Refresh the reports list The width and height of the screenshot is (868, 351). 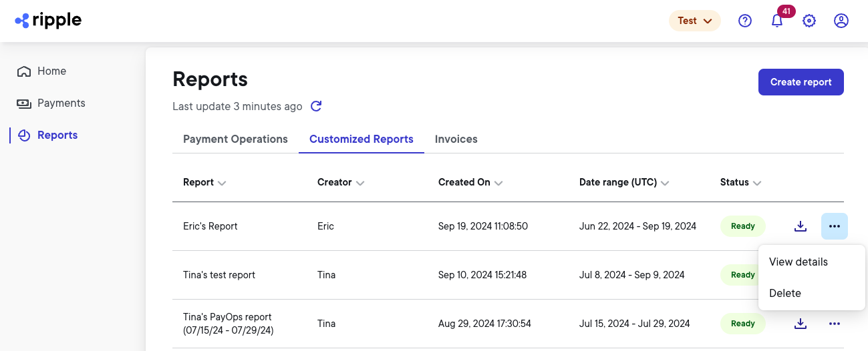click(x=317, y=106)
